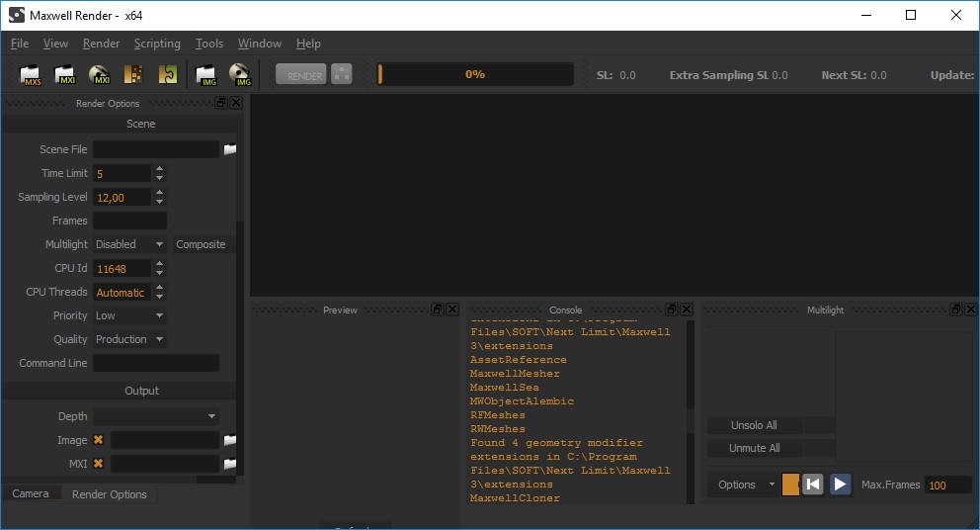This screenshot has width=980, height=530.
Task: Expand the Quality Production dropdown
Action: coord(129,339)
